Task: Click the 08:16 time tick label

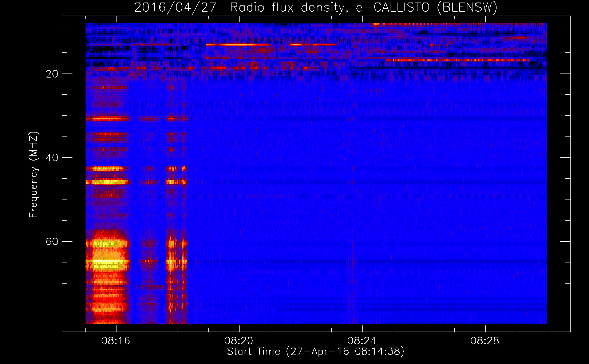Action: tap(116, 341)
